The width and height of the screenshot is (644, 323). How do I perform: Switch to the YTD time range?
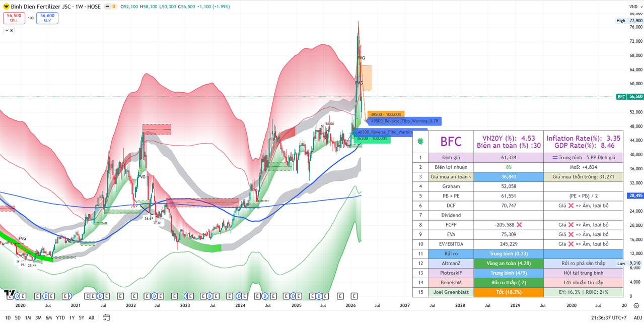[x=60, y=317]
